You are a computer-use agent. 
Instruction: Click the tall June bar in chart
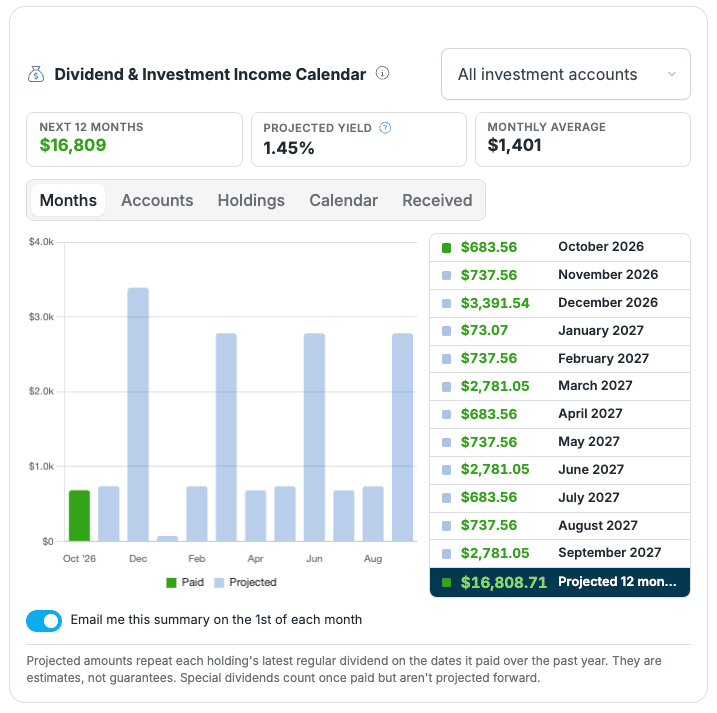314,437
